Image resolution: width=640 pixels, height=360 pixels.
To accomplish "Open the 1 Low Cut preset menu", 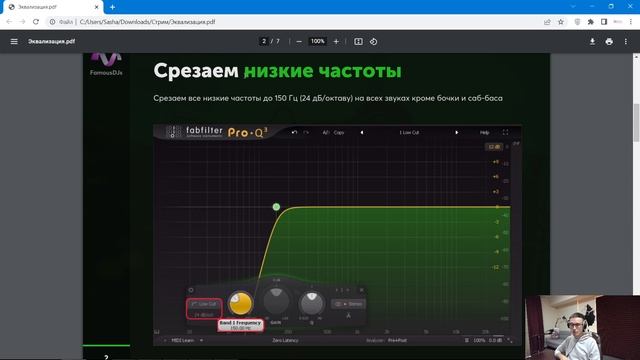I will [409, 132].
